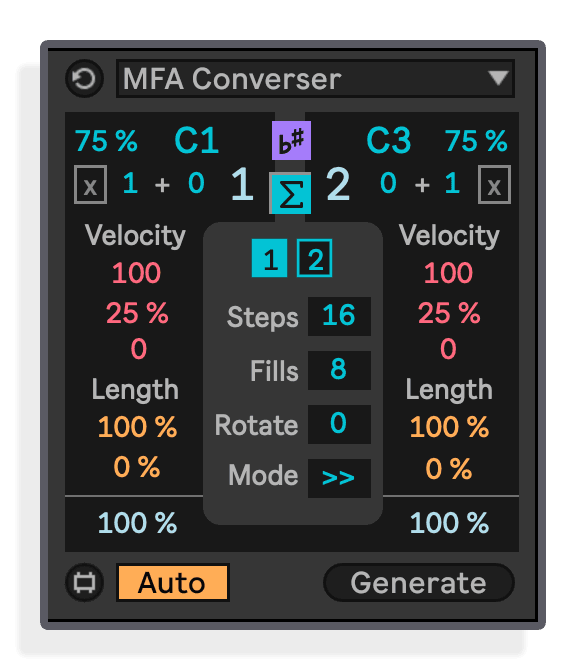Select the C1 note value
This screenshot has height=670, width=586.
pyautogui.click(x=196, y=141)
